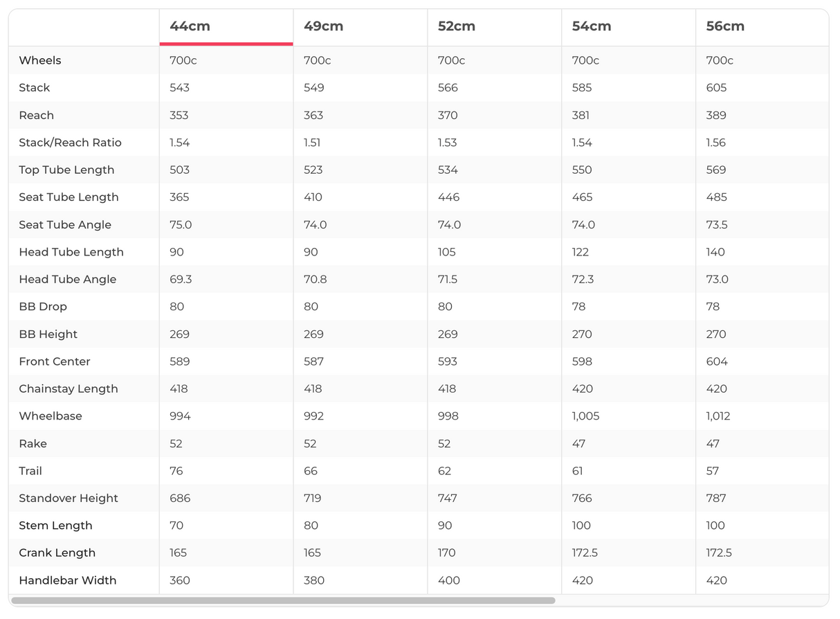Select the Handlebar Width row label
The height and width of the screenshot is (619, 840).
tap(68, 580)
